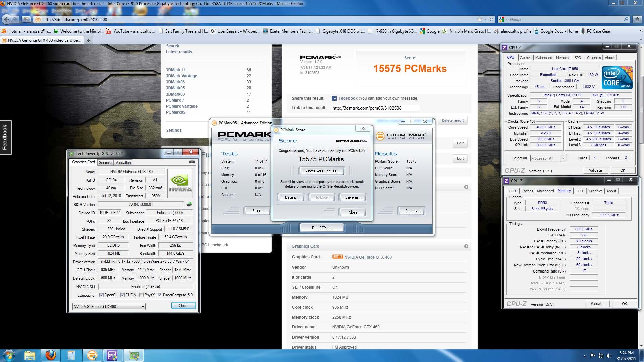
Task: Switch to CPU-Z taskbar icon
Action: pos(113,355)
